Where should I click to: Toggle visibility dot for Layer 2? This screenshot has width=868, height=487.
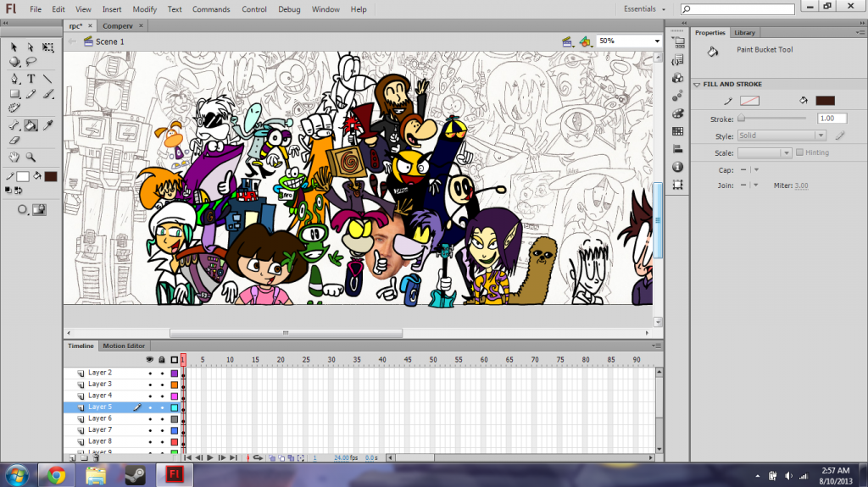[x=150, y=373]
